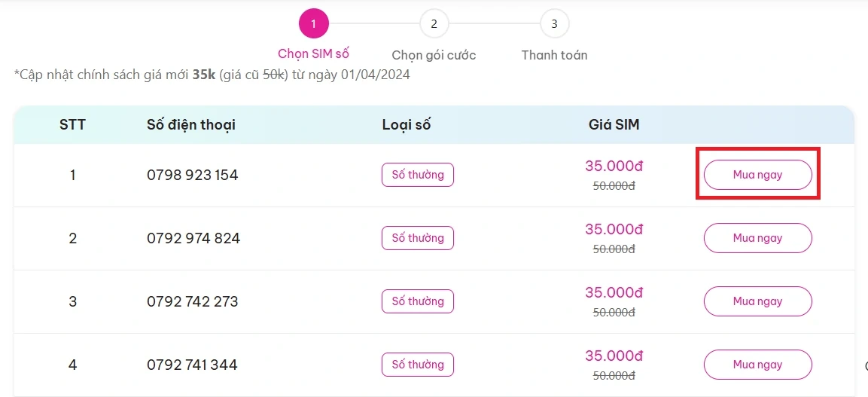Image resolution: width=868 pixels, height=397 pixels.
Task: Click step 2 circle in progress indicator
Action: (x=434, y=23)
